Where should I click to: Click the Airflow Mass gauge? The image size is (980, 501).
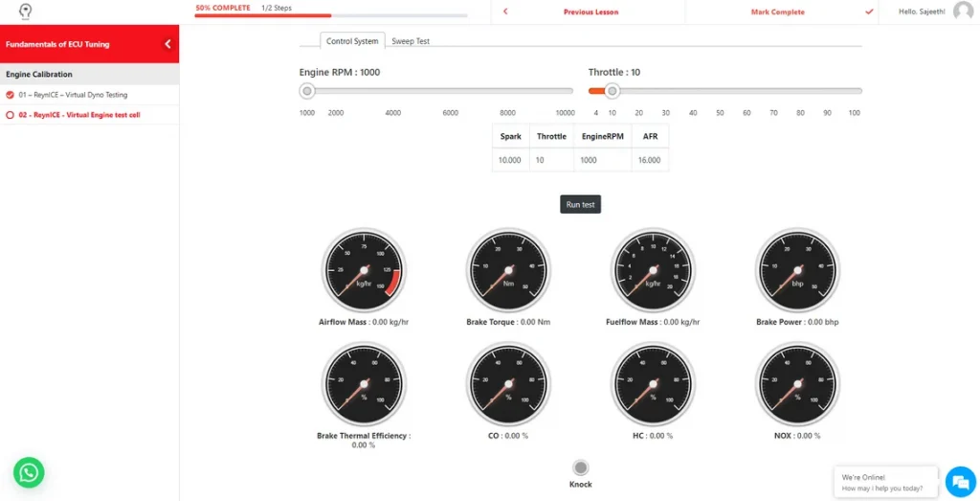pyautogui.click(x=364, y=270)
